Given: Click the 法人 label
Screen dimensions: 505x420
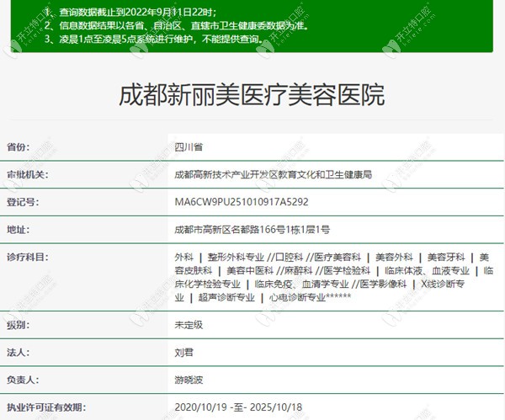Looking at the screenshot, I should [x=18, y=353].
